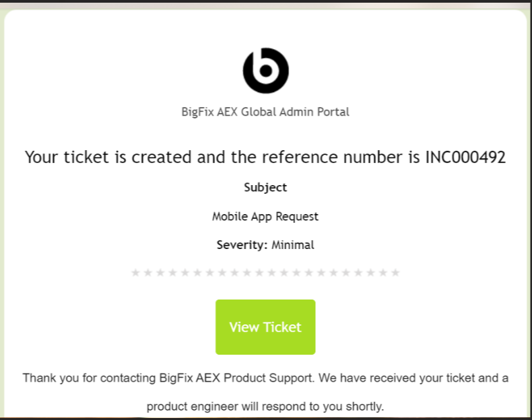532x420 pixels.
Task: Select the reference number INC000492
Action: pos(465,157)
